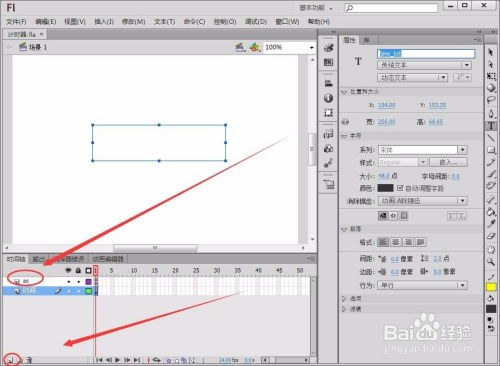Toggle the lock width and height link

pos(345,122)
